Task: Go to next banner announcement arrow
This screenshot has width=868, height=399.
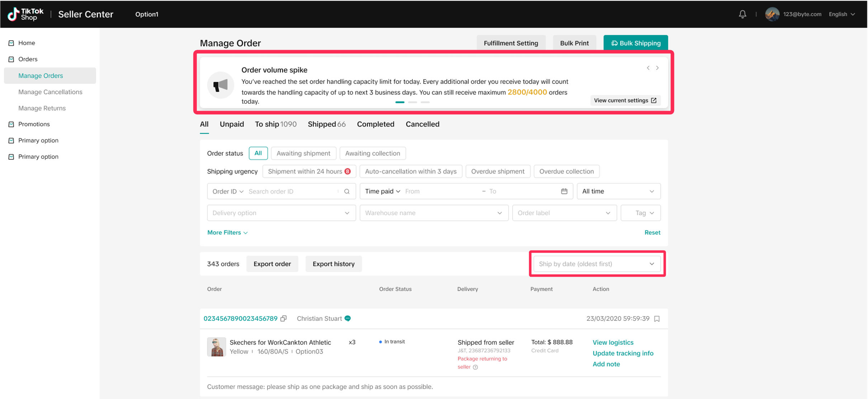Action: (657, 68)
